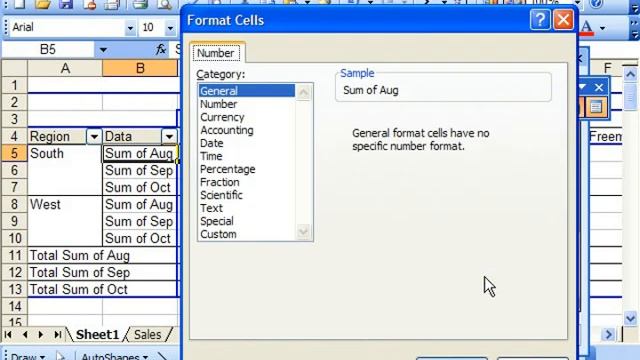Screen dimensions: 640x360
Task: Click the PivotTable toolbar field list icon
Action: click(x=596, y=107)
